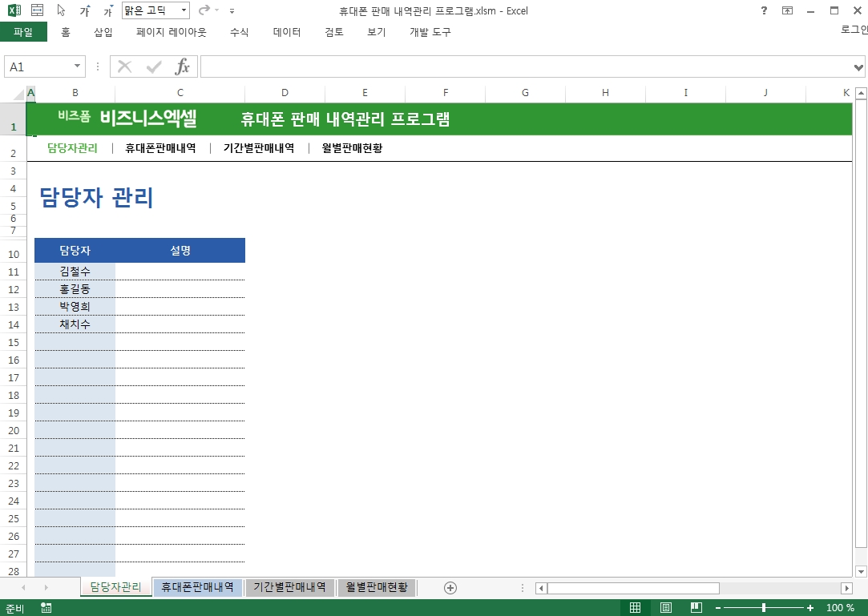Image resolution: width=868 pixels, height=616 pixels.
Task: Add a new sheet with plus icon
Action: pos(450,588)
